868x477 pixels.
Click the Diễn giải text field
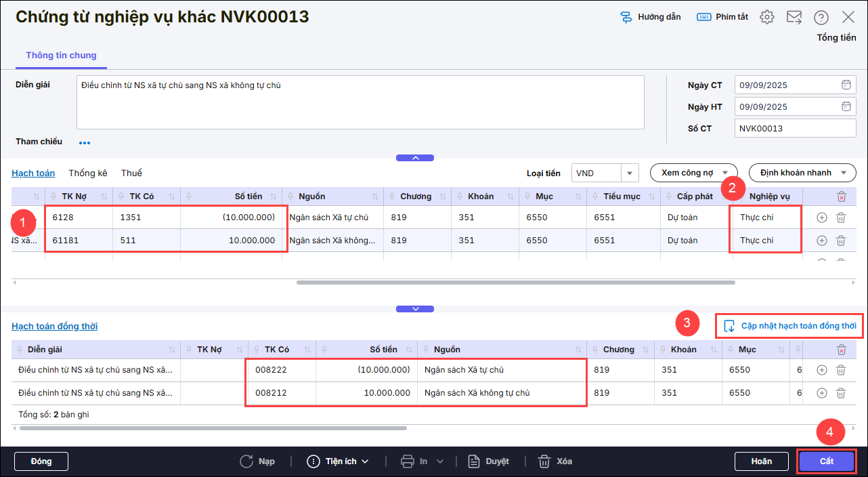(360, 102)
